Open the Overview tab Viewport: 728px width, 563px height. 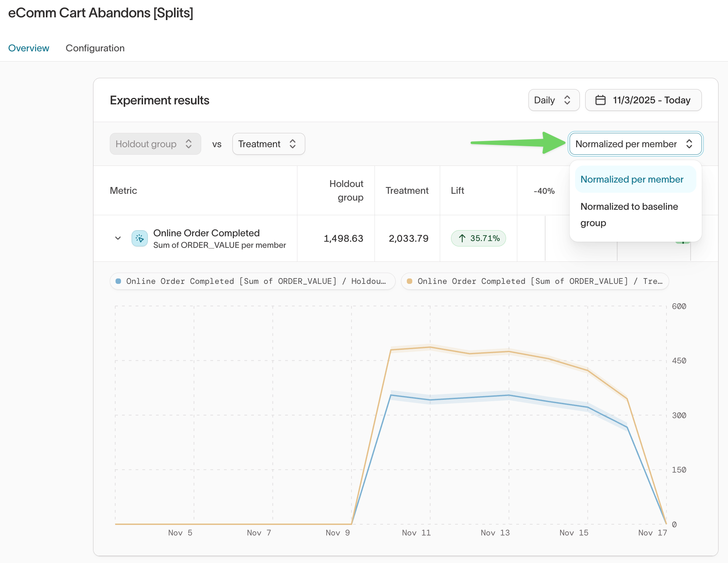coord(29,48)
